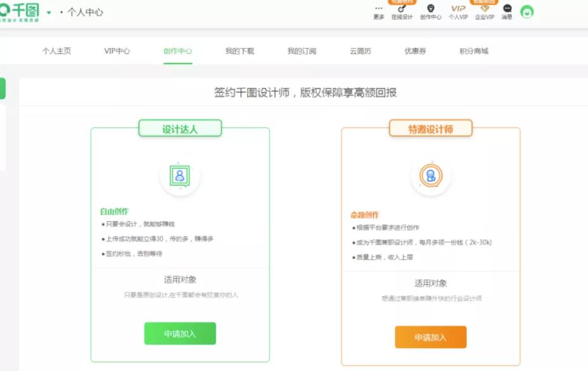The image size is (588, 371).
Task: Click 申请加入 orange button under 特邀设计师
Action: click(431, 337)
